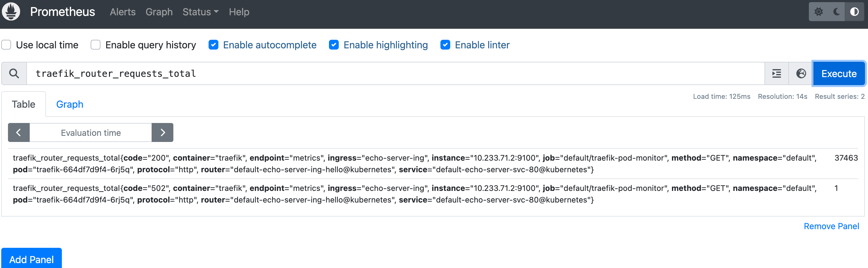This screenshot has width=868, height=268.
Task: Focus the expression input field
Action: pyautogui.click(x=395, y=73)
